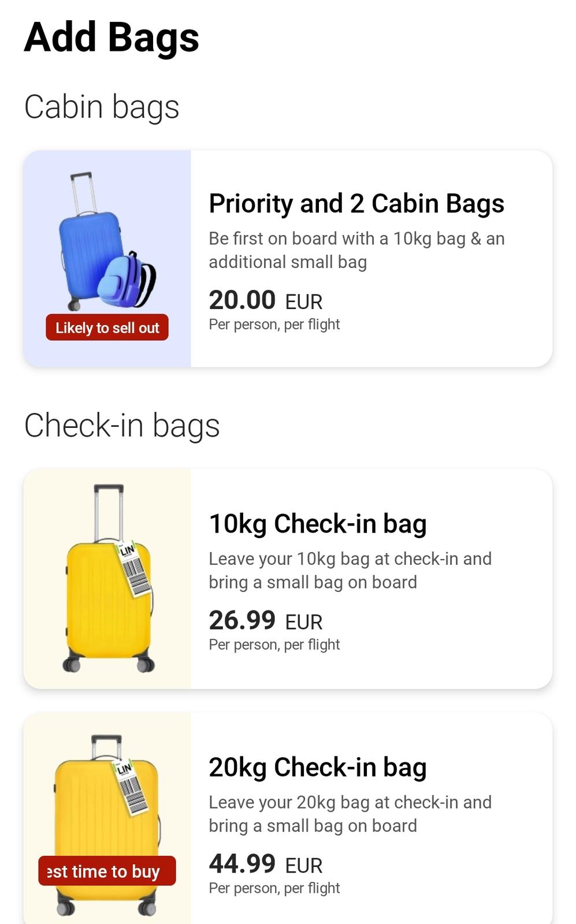Screen dimensions: 576x924
Task: Tap luggage tag on 10kg suitcase
Action: 134,569
